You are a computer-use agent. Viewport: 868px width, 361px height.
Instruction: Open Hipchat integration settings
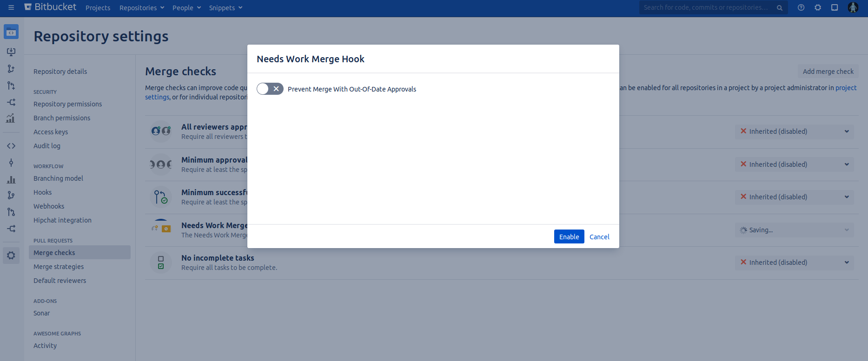click(62, 220)
